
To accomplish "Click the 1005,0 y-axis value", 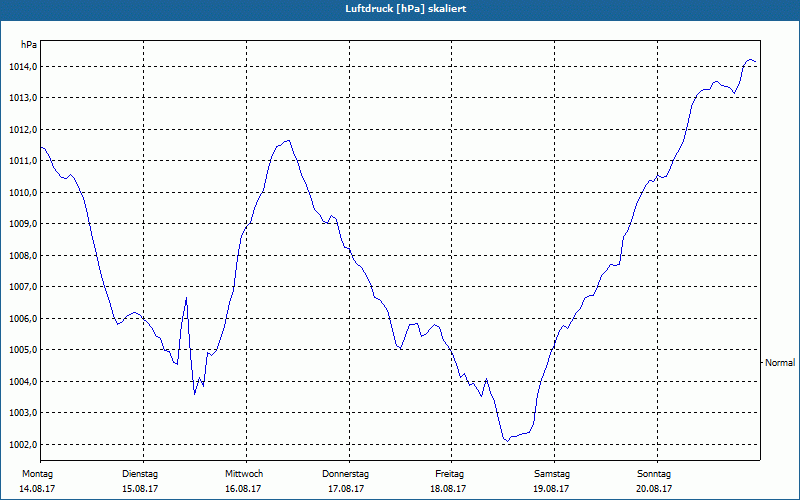I will (x=23, y=350).
